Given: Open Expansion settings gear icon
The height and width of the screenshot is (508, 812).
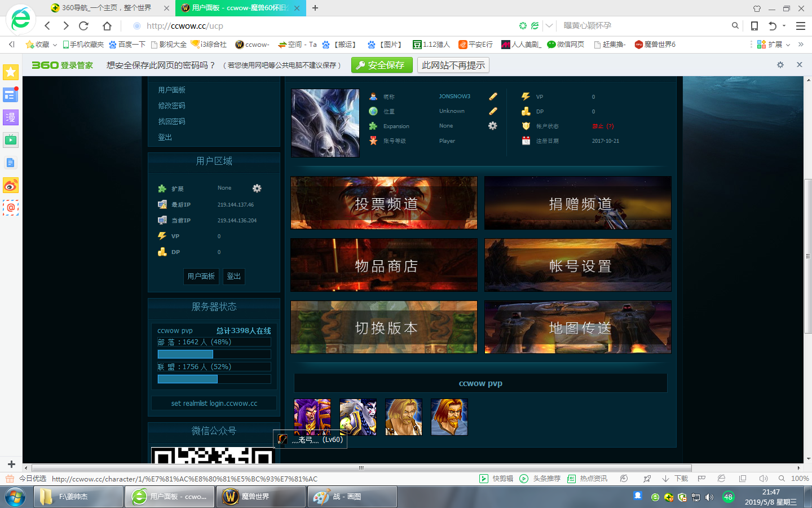Looking at the screenshot, I should [492, 126].
